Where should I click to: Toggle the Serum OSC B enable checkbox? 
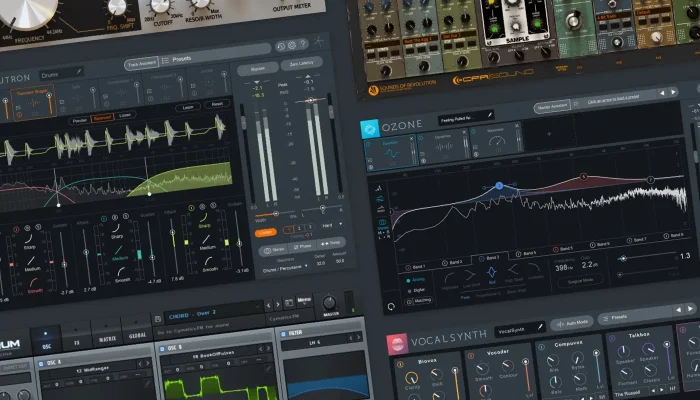coord(162,349)
